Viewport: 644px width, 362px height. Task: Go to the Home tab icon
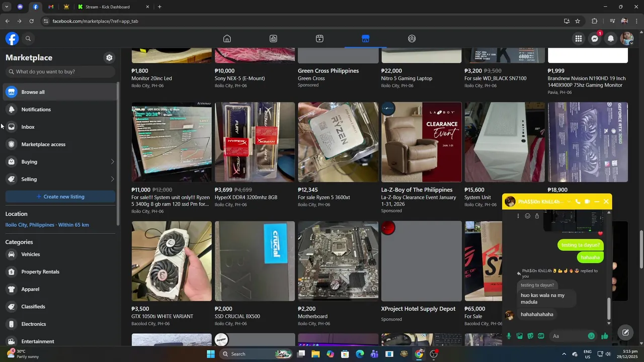click(227, 39)
